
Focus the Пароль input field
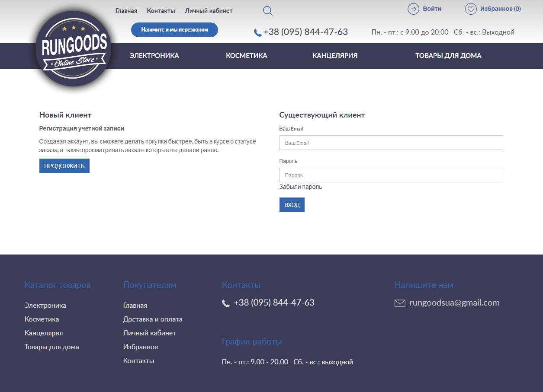click(x=391, y=175)
